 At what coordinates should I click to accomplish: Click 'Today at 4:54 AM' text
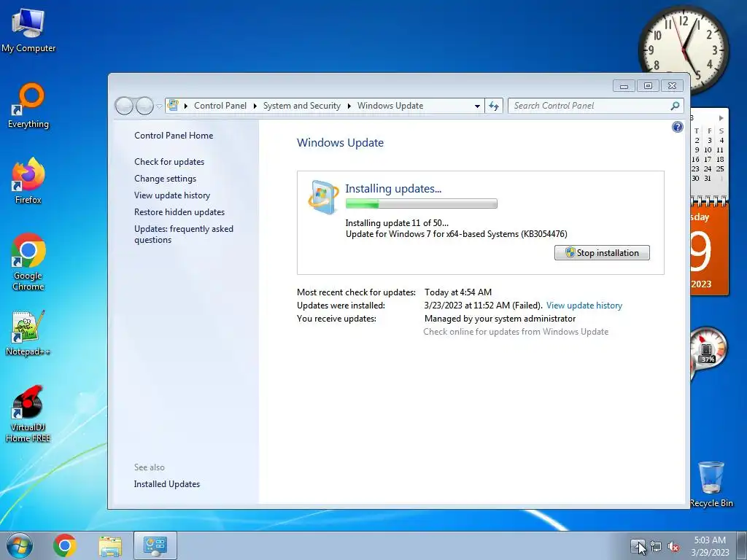[x=458, y=292]
